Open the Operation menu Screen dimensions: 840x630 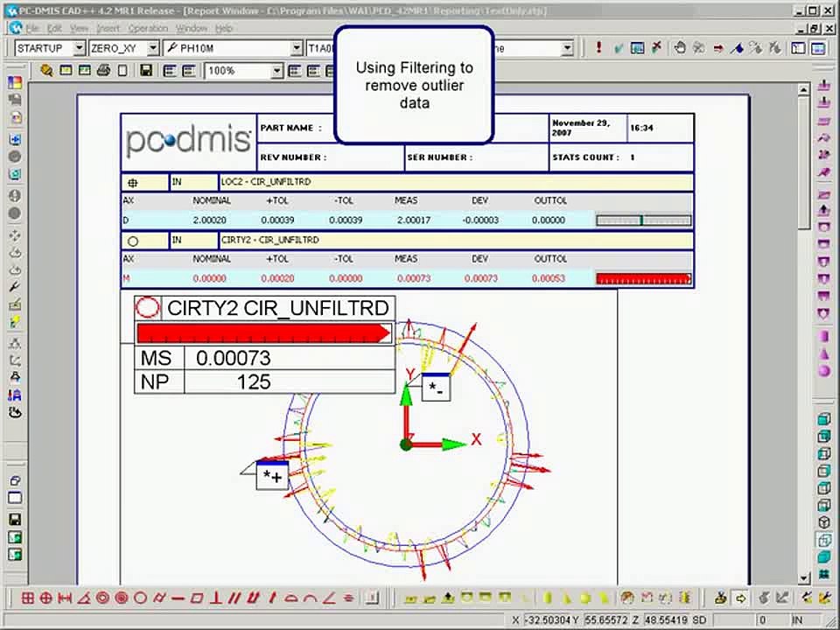[148, 28]
